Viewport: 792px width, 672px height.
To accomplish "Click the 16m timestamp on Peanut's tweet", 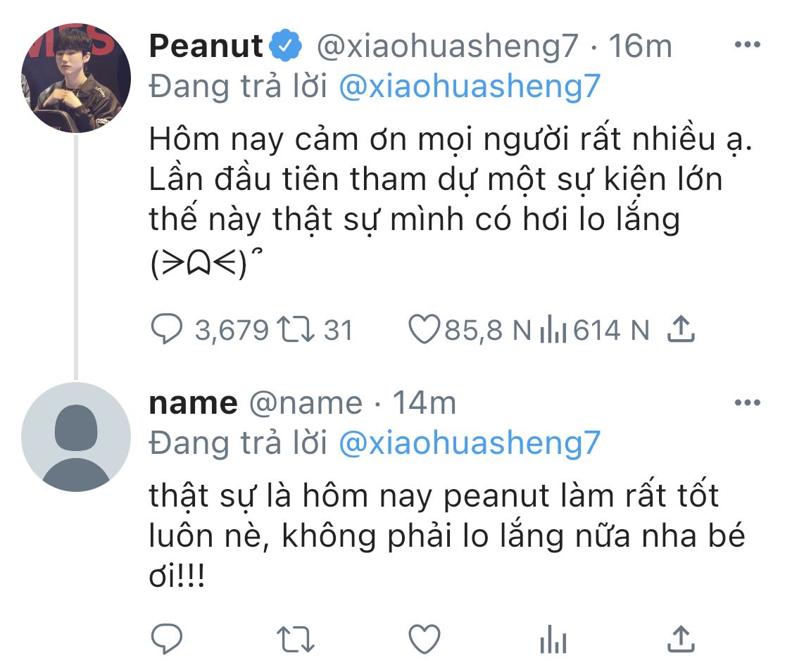I will click(640, 46).
